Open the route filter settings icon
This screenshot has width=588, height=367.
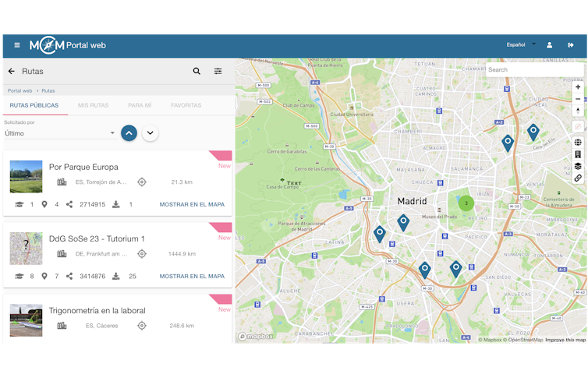(218, 71)
